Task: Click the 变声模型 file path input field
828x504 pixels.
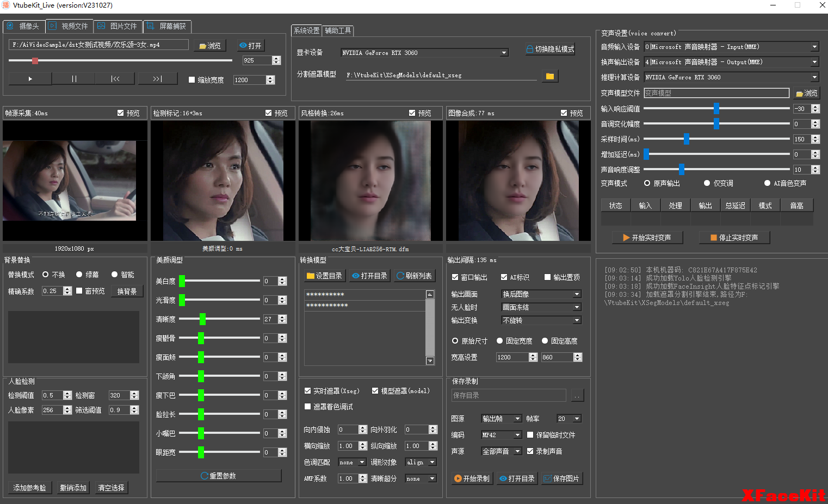Action: 716,93
